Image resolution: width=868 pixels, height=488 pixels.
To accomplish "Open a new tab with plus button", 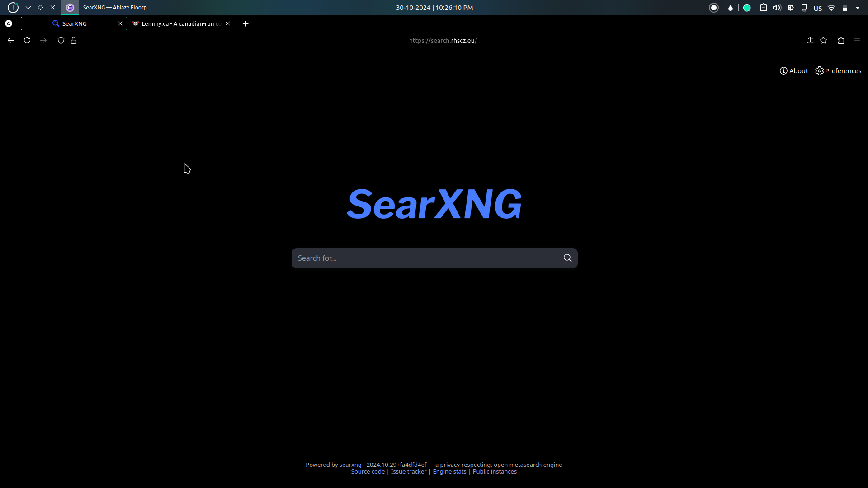I will point(246,23).
